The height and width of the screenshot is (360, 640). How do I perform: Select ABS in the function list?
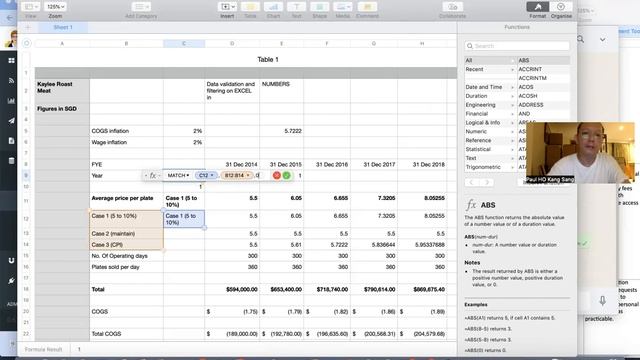543,60
